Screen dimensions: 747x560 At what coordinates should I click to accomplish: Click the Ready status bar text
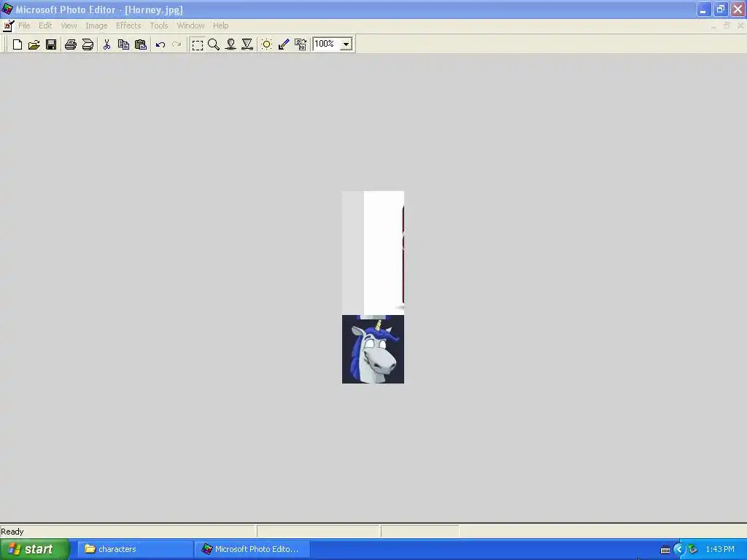click(x=12, y=532)
